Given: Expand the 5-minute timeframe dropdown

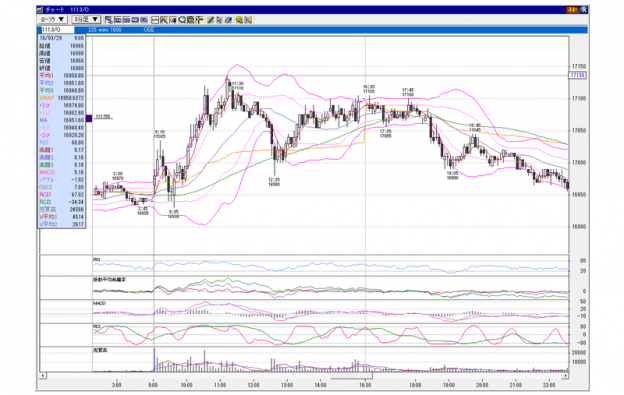Looking at the screenshot, I should tap(86, 19).
